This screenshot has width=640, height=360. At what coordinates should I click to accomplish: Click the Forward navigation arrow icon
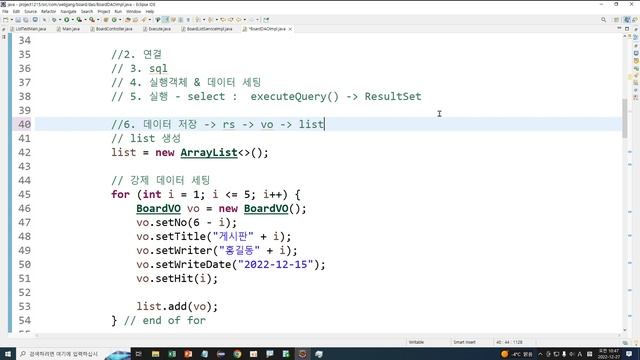pos(252,20)
